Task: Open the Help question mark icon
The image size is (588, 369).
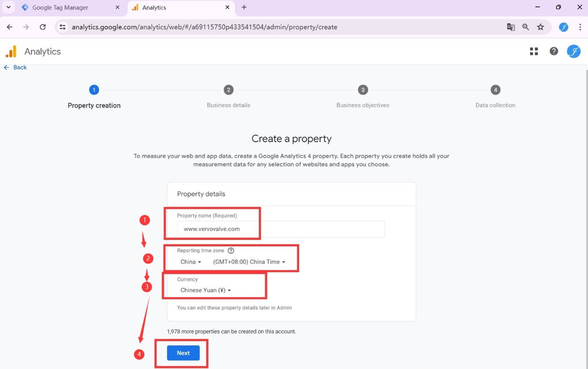Action: pyautogui.click(x=554, y=51)
